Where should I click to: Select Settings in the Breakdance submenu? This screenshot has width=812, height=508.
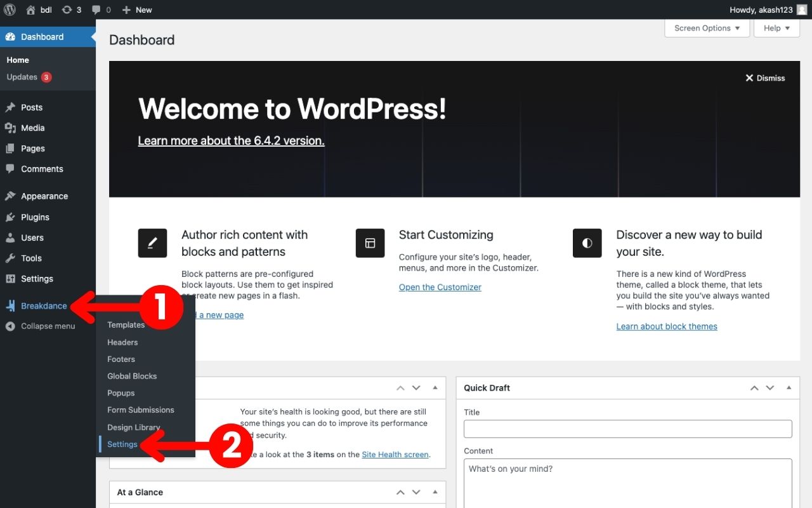coord(122,444)
